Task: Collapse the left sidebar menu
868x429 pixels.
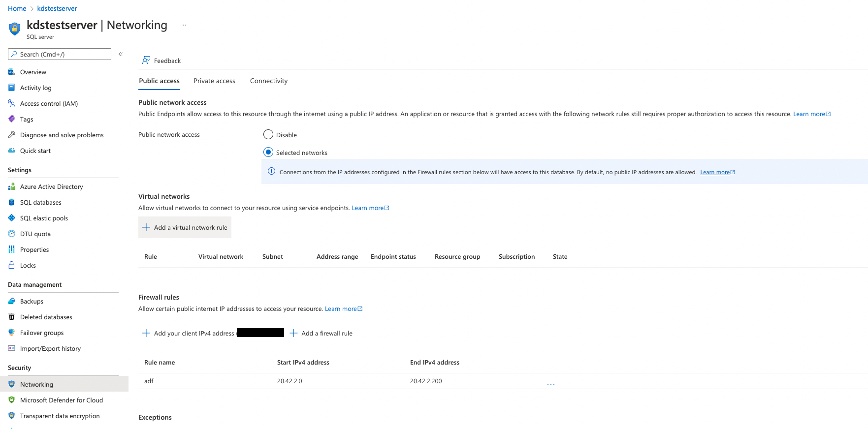Action: (x=120, y=54)
